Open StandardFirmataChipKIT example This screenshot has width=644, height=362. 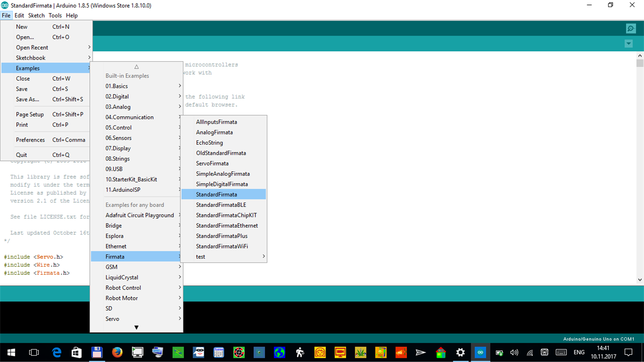tap(224, 215)
